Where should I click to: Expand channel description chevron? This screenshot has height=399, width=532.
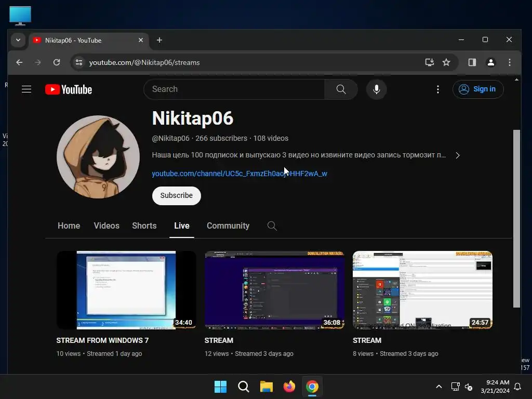point(457,155)
